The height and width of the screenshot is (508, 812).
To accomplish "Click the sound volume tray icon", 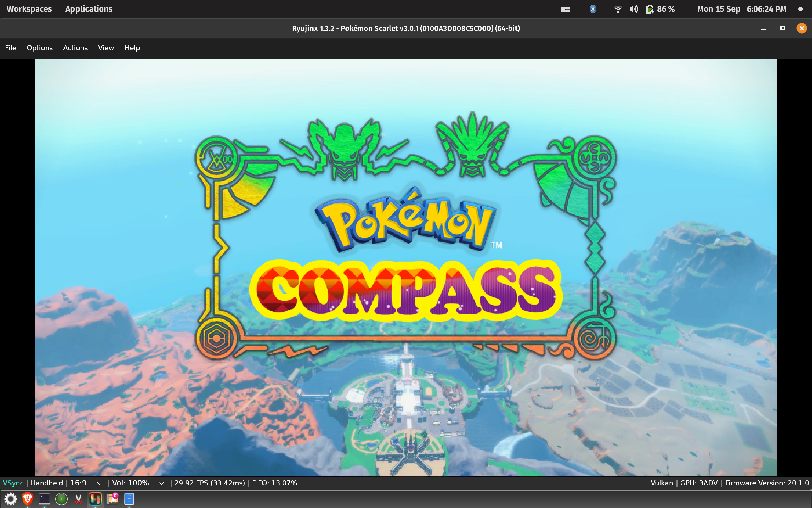I will [x=634, y=9].
